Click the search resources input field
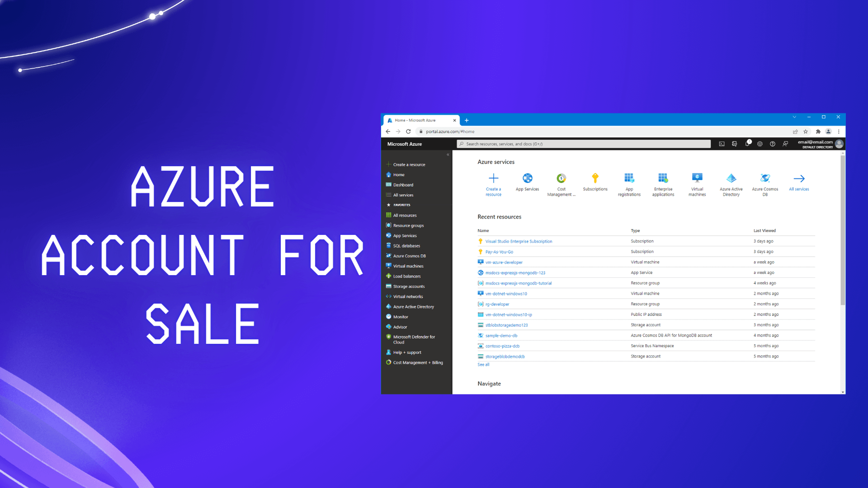Screen dimensions: 868x488 click(583, 144)
